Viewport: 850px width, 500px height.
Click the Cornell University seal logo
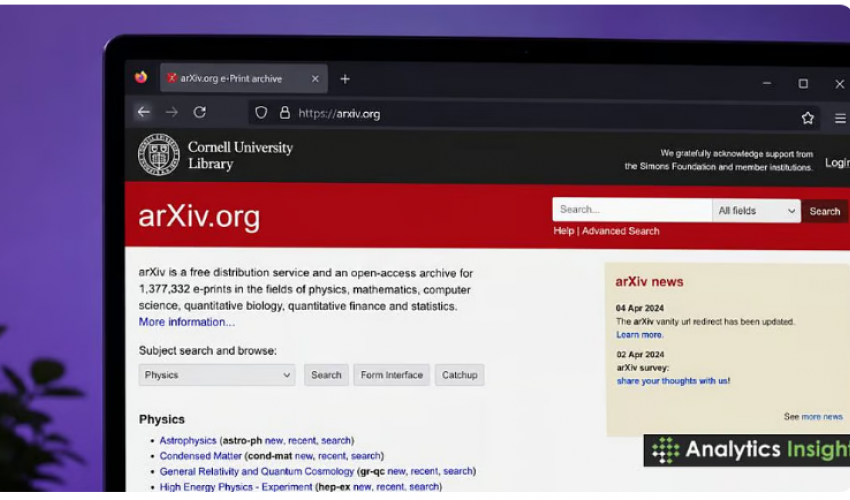[158, 155]
